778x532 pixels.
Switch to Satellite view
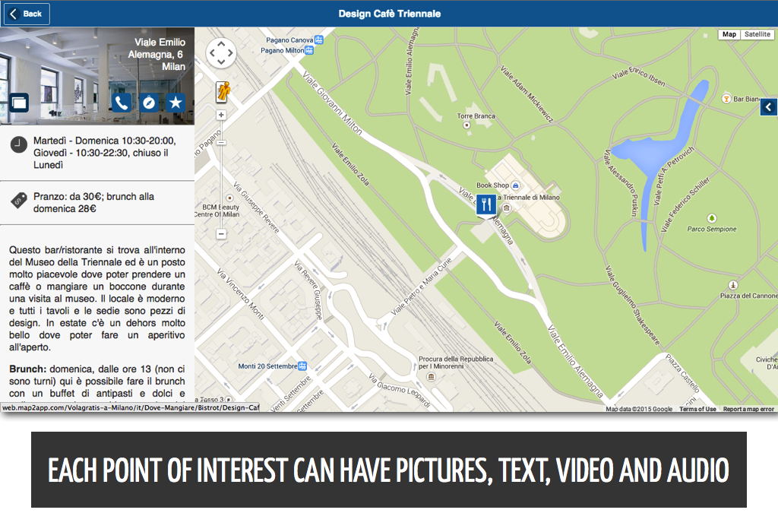pyautogui.click(x=757, y=34)
